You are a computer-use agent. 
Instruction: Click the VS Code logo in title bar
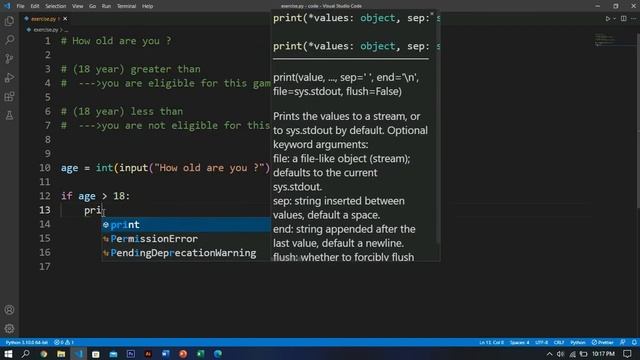[7, 6]
